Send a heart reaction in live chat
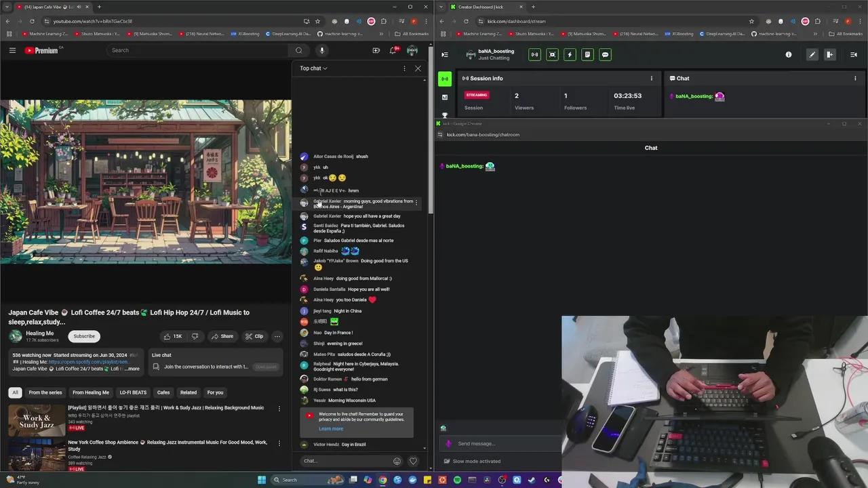Viewport: 868px width, 488px height. (x=413, y=461)
